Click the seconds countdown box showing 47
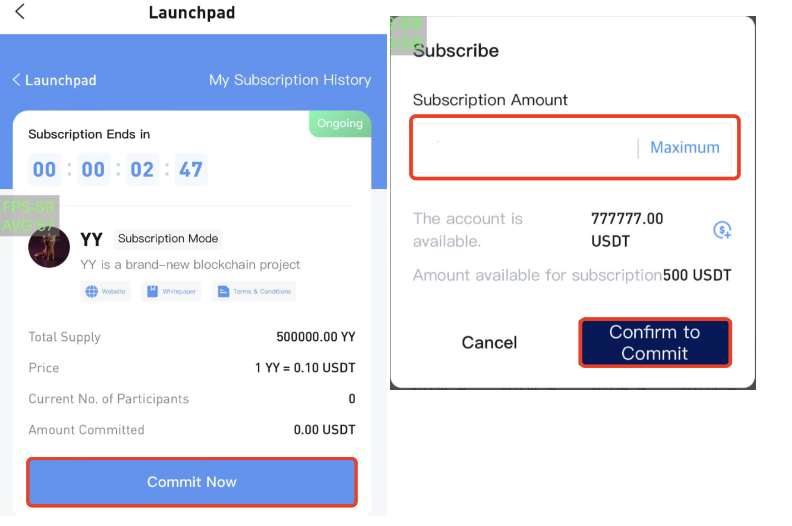792x526 pixels. 191,169
